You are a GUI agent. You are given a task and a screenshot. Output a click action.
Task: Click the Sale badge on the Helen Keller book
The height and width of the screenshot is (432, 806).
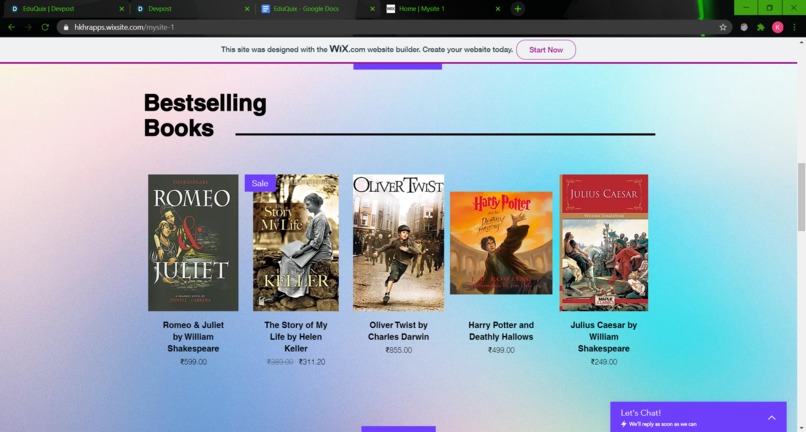click(x=260, y=183)
